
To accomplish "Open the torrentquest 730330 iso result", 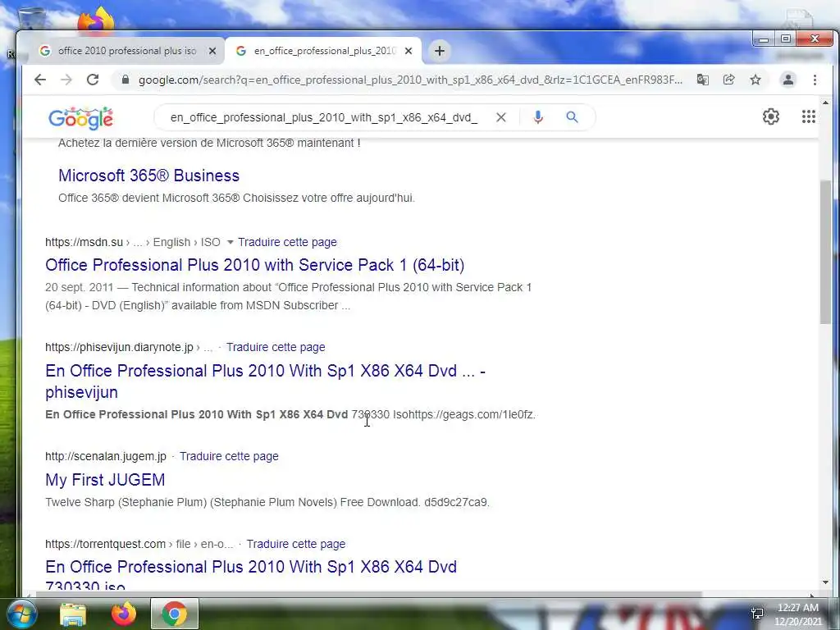I will click(251, 576).
